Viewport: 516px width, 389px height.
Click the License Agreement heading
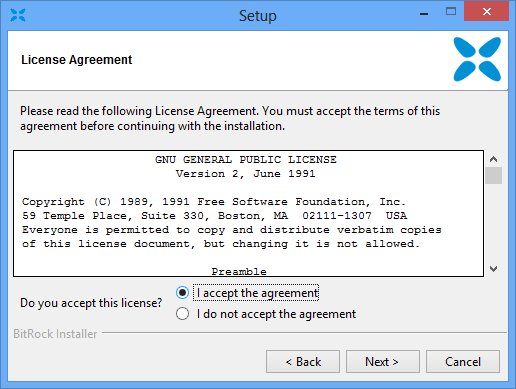77,60
